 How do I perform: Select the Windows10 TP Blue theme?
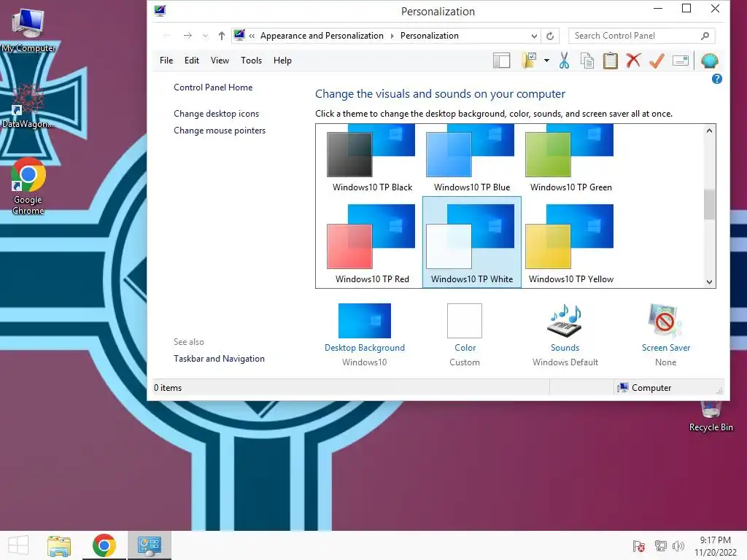[x=472, y=158]
